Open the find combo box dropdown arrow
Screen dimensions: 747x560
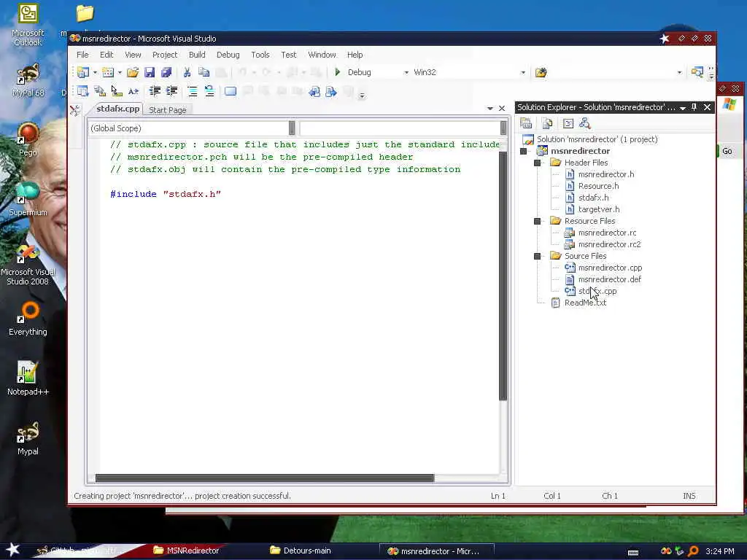click(679, 72)
